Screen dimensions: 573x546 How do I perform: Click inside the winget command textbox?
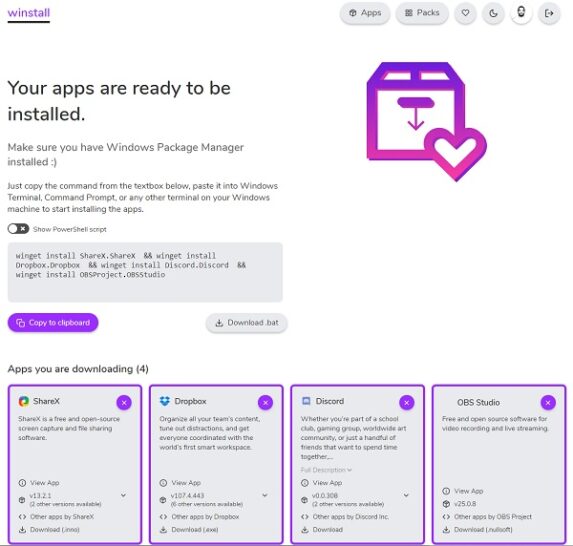[x=145, y=272]
